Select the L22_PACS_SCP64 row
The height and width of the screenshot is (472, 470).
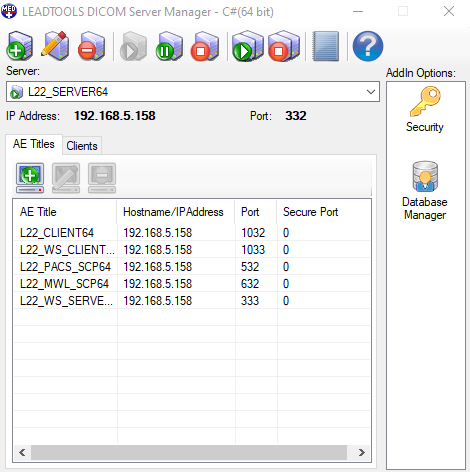coord(192,267)
